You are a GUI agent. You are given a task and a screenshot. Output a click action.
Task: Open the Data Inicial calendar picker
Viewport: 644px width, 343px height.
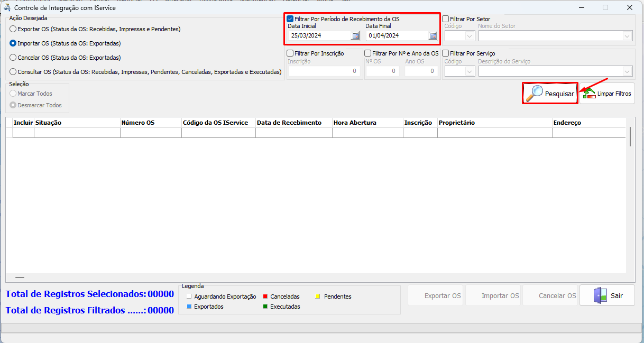pyautogui.click(x=355, y=36)
